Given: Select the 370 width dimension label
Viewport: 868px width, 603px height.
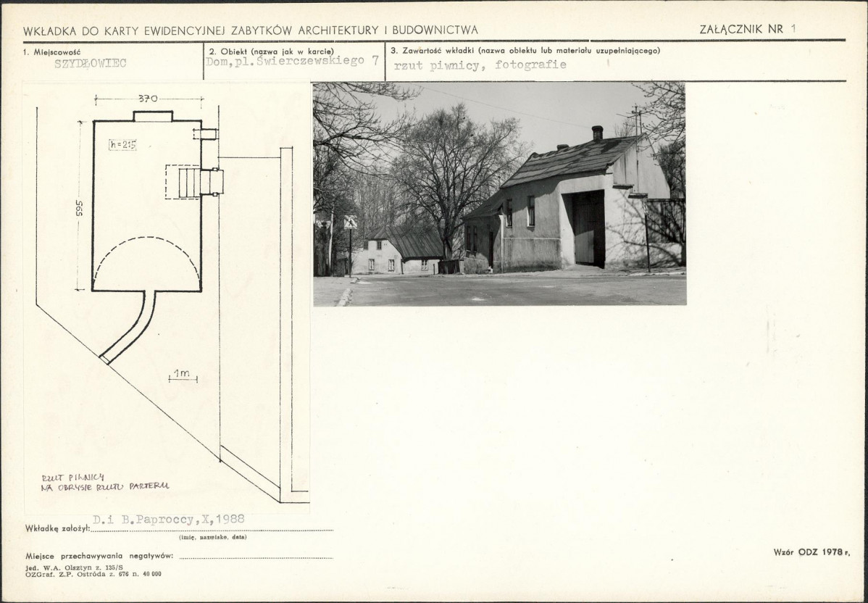Looking at the screenshot, I should (149, 99).
